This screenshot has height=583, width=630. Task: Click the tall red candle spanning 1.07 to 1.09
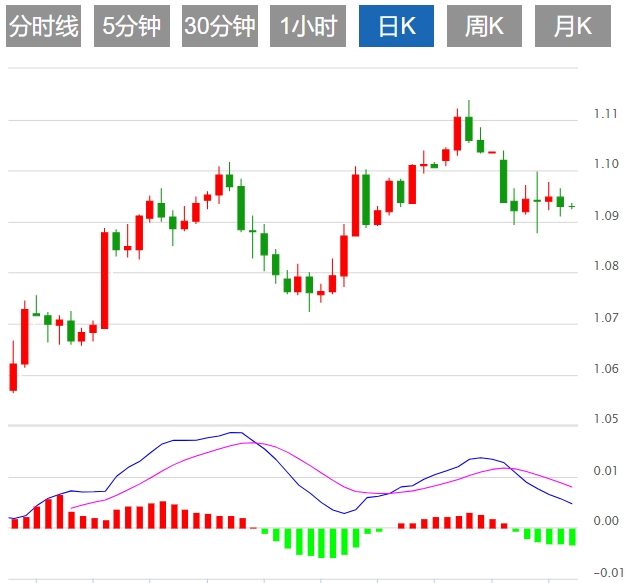[x=104, y=280]
